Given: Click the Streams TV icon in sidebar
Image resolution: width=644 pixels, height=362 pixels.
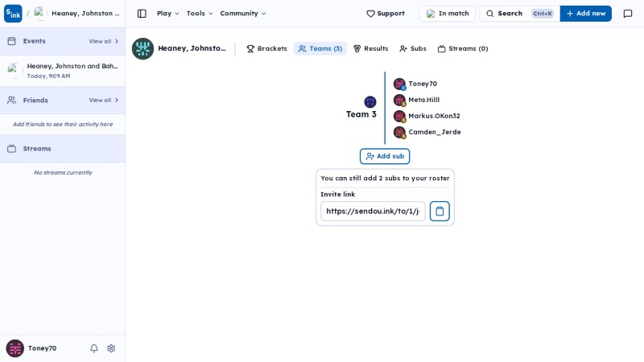Looking at the screenshot, I should [x=11, y=149].
